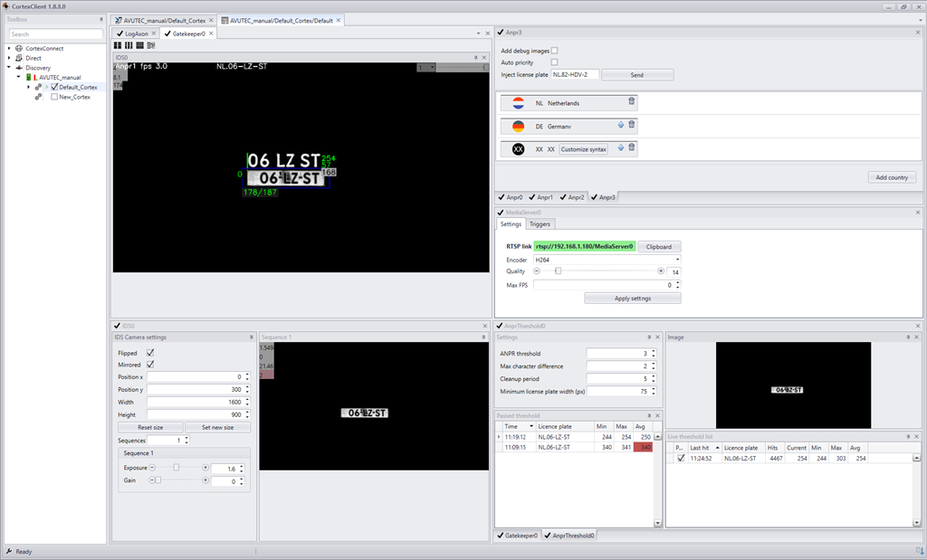Viewport: 927px width, 560px height.
Task: Decrease Quality with the minus icon
Action: [537, 271]
